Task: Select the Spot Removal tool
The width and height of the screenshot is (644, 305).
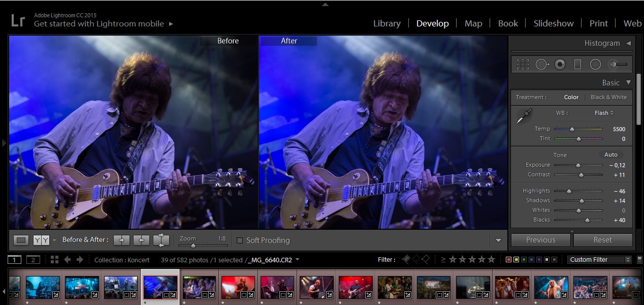Action: tap(542, 64)
